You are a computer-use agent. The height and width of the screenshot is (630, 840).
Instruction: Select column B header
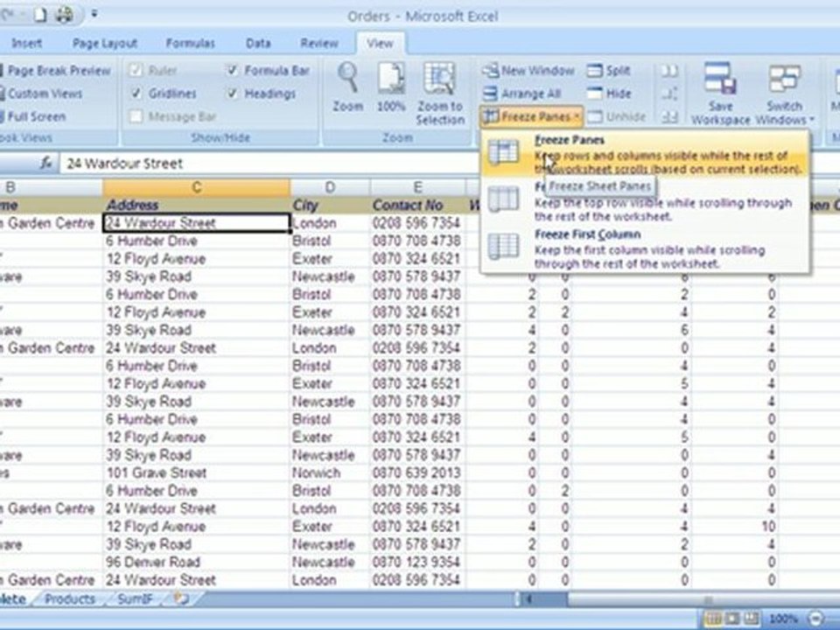(51, 187)
